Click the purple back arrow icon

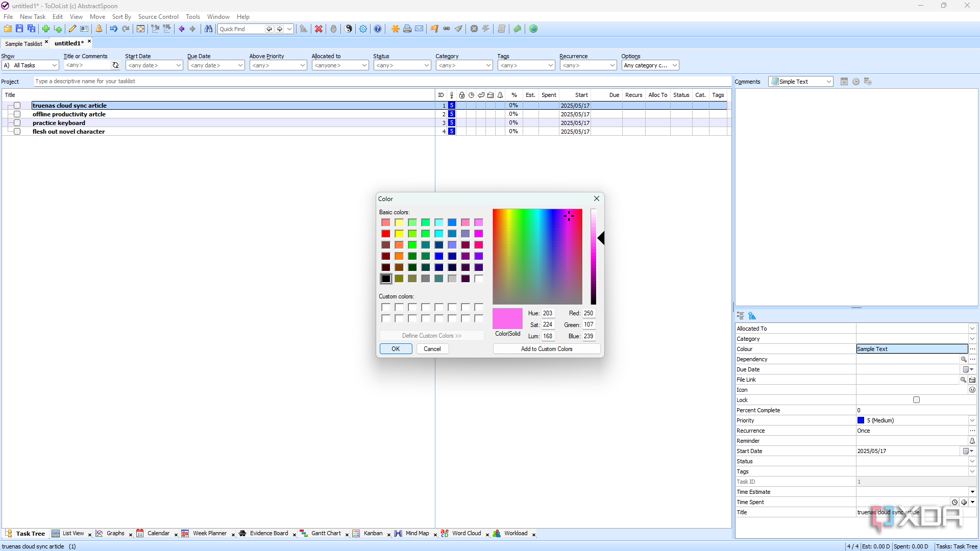coord(181,29)
